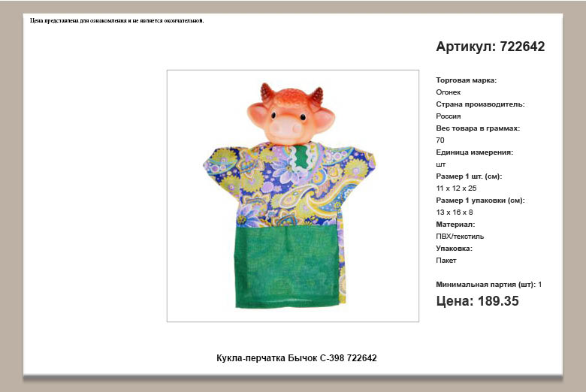Click the package size '13 x 16 x 8'
586x392 pixels.
pos(454,213)
